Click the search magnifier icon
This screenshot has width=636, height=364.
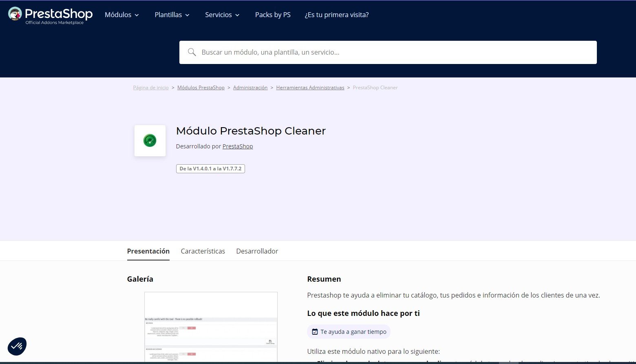[x=192, y=52]
